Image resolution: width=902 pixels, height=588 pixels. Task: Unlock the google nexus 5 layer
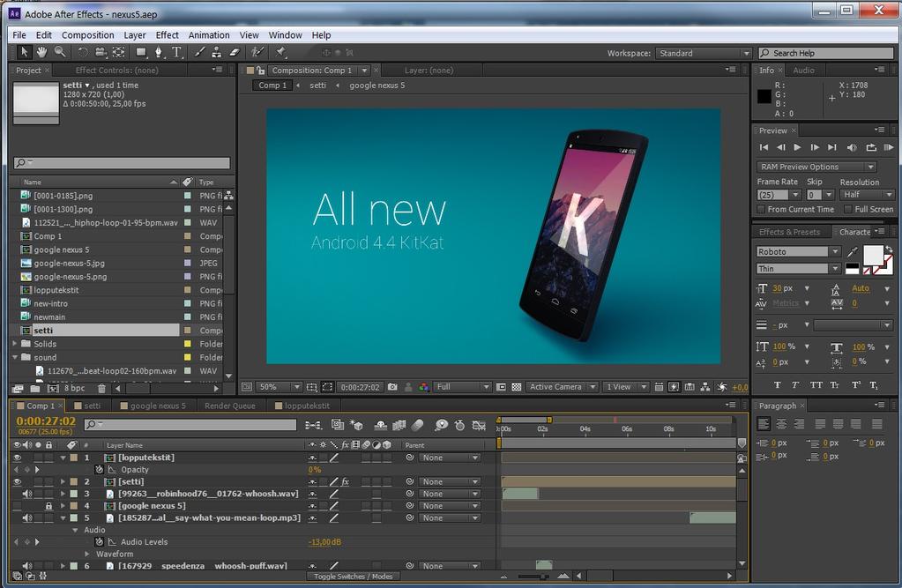[x=48, y=506]
